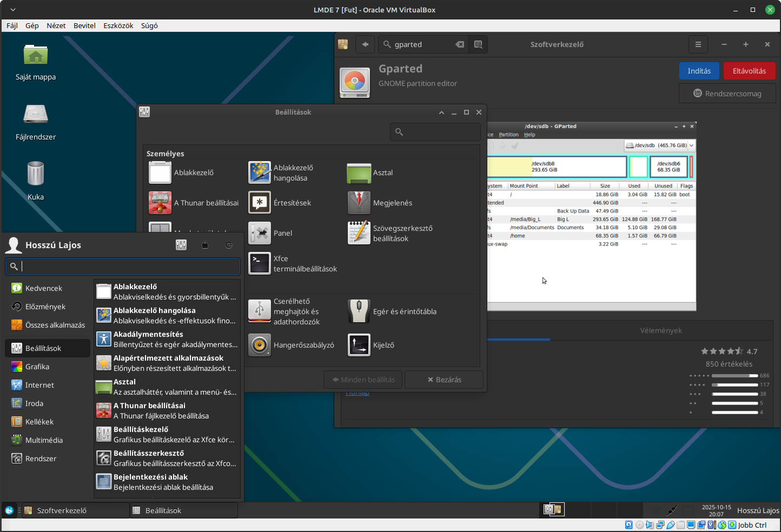
Task: Click the lock screen icon in menu
Action: click(x=205, y=245)
